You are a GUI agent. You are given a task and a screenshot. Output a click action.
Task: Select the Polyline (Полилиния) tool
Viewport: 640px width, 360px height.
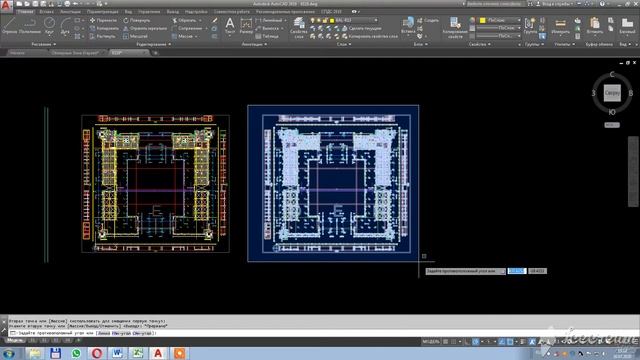[29, 26]
